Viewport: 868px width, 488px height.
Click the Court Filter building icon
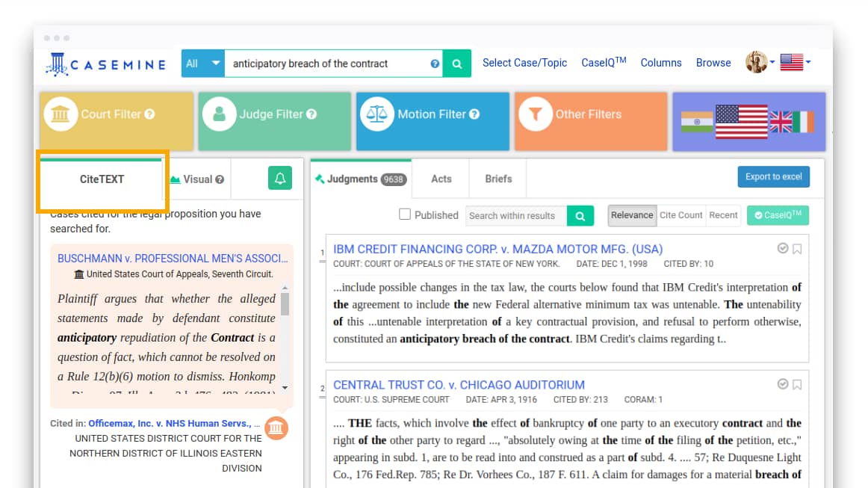click(60, 114)
